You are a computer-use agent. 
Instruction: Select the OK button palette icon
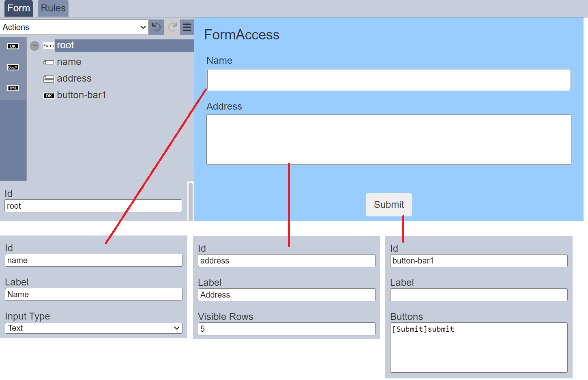click(13, 46)
